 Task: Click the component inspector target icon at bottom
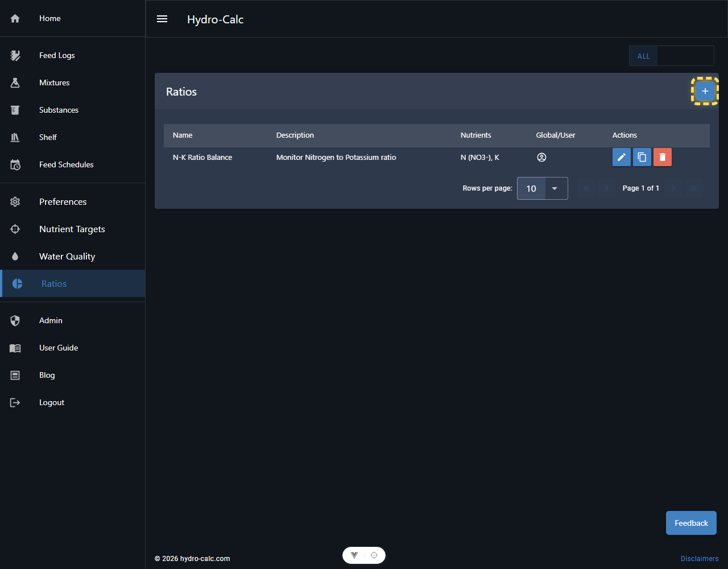pos(374,555)
